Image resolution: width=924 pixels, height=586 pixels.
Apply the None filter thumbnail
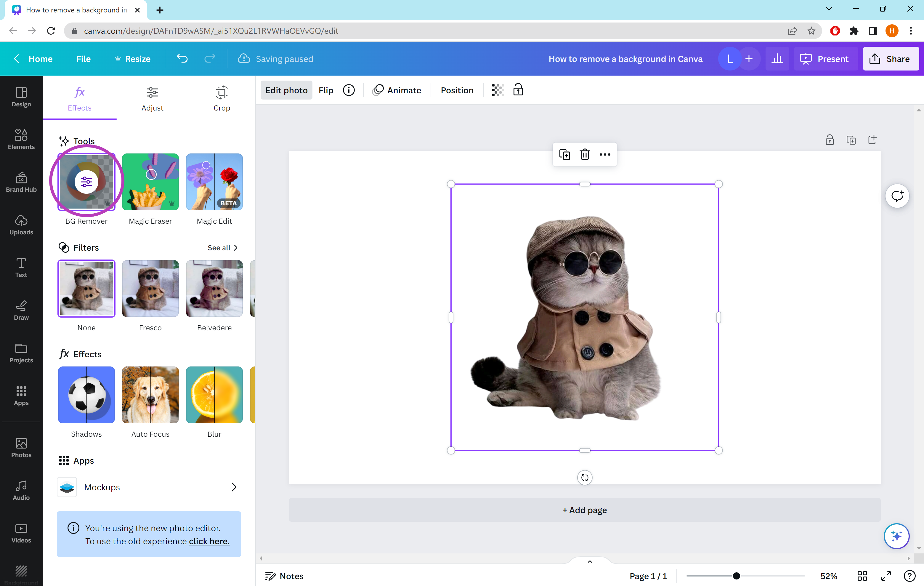pos(86,289)
